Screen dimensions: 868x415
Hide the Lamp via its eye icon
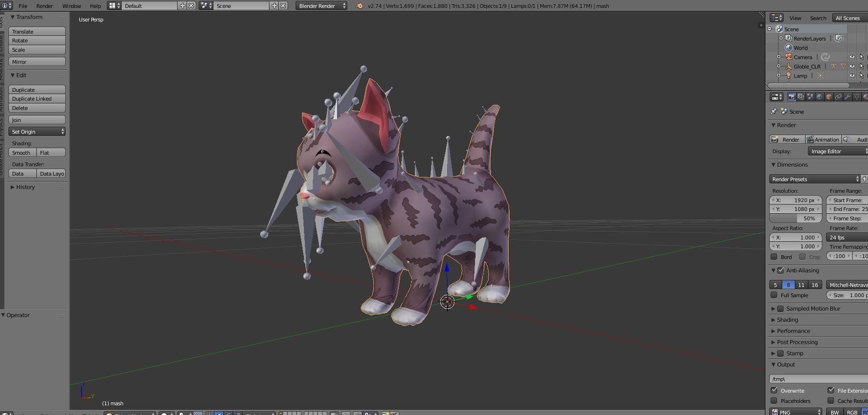pyautogui.click(x=852, y=75)
